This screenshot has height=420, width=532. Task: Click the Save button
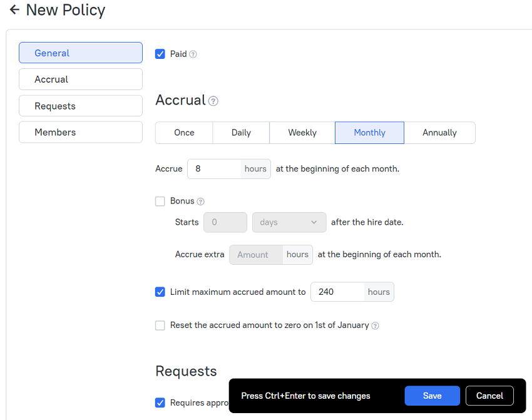[x=432, y=396]
